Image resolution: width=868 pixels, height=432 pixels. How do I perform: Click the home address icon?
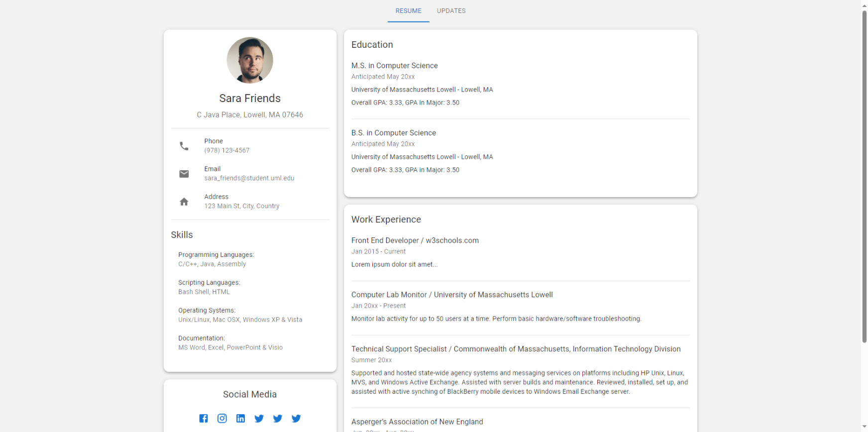click(184, 202)
